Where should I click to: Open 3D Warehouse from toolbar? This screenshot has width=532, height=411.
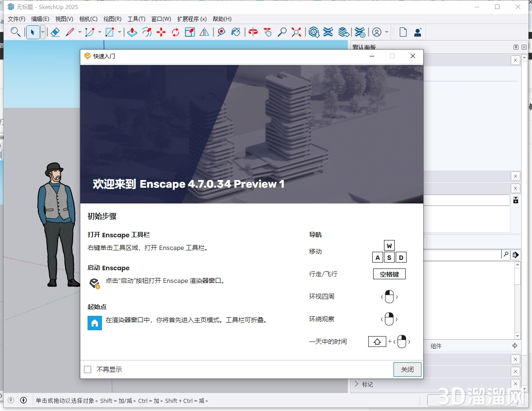pos(314,32)
